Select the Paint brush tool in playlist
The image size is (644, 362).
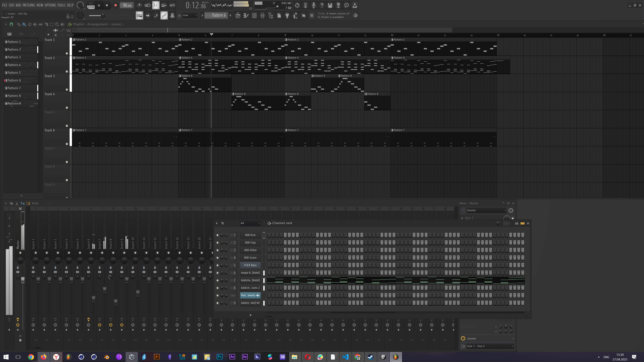coord(24,24)
